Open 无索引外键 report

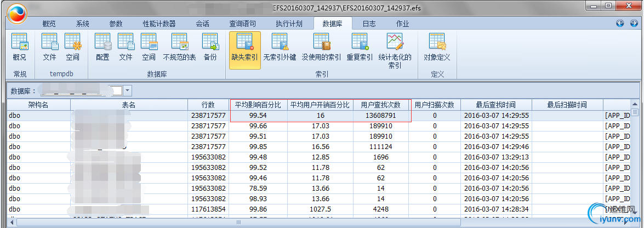pyautogui.click(x=280, y=48)
